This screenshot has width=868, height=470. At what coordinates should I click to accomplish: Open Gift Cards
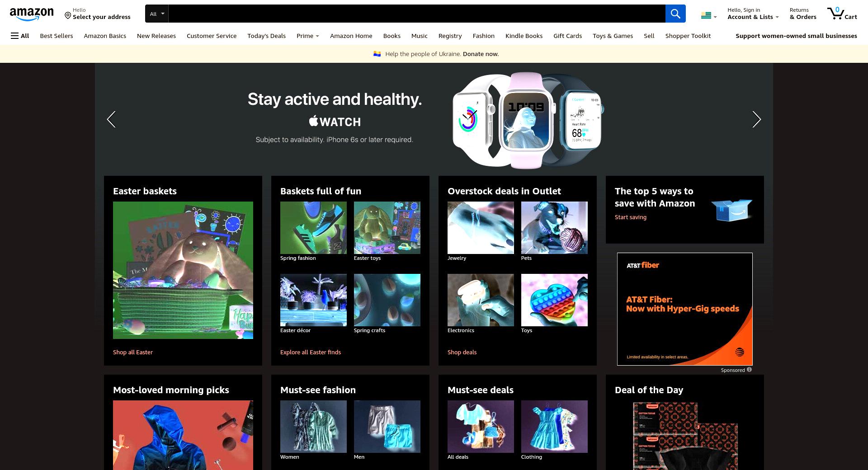(567, 36)
